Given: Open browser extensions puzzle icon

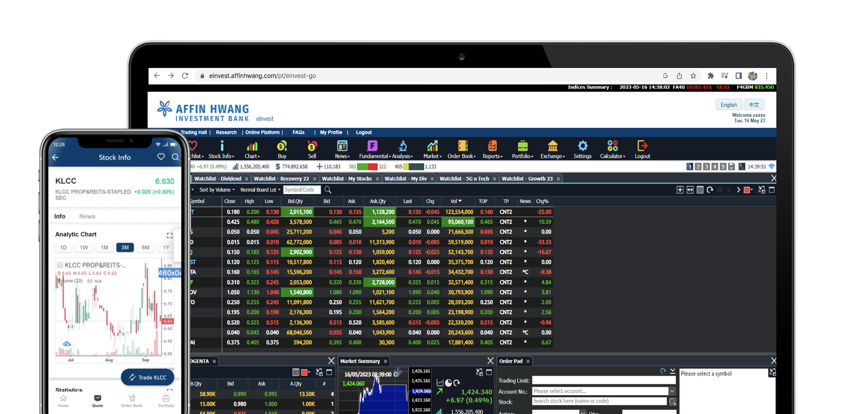Looking at the screenshot, I should tap(711, 76).
